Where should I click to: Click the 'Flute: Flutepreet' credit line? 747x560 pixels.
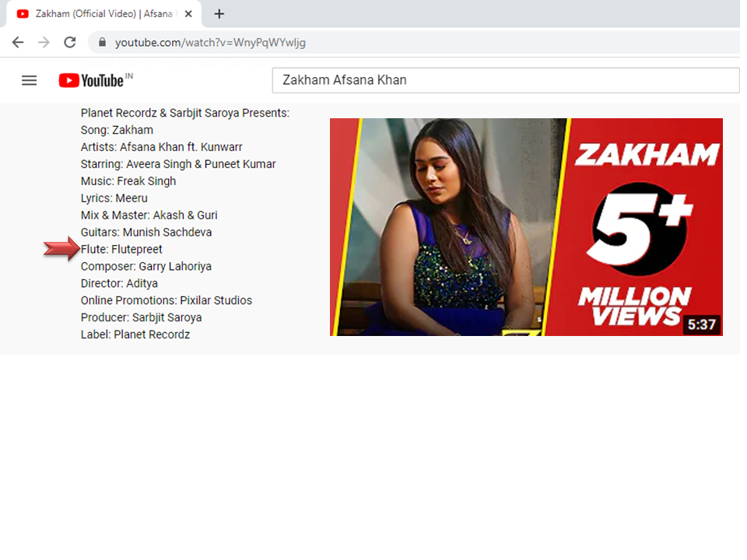121,249
